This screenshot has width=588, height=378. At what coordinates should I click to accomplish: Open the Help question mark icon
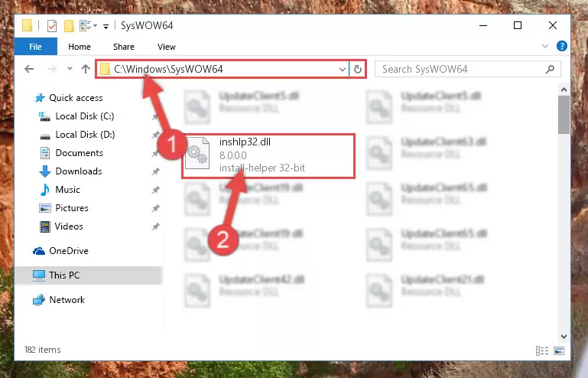(x=561, y=46)
